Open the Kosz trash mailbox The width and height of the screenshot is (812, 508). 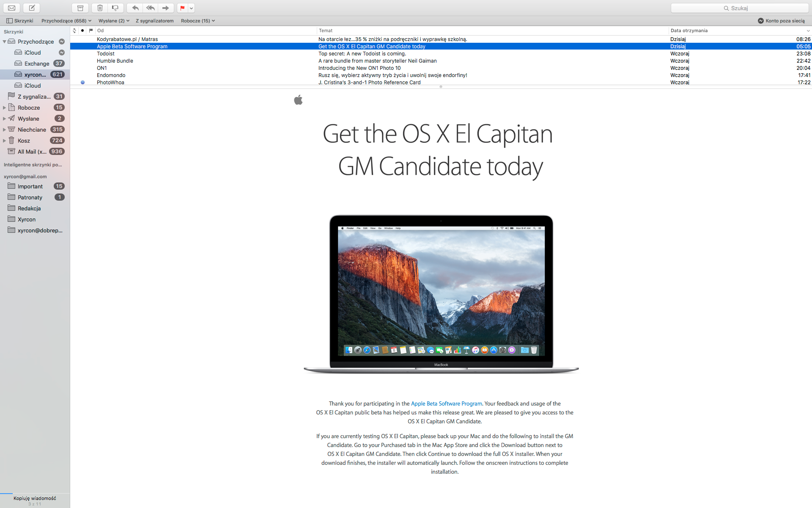tap(35, 141)
